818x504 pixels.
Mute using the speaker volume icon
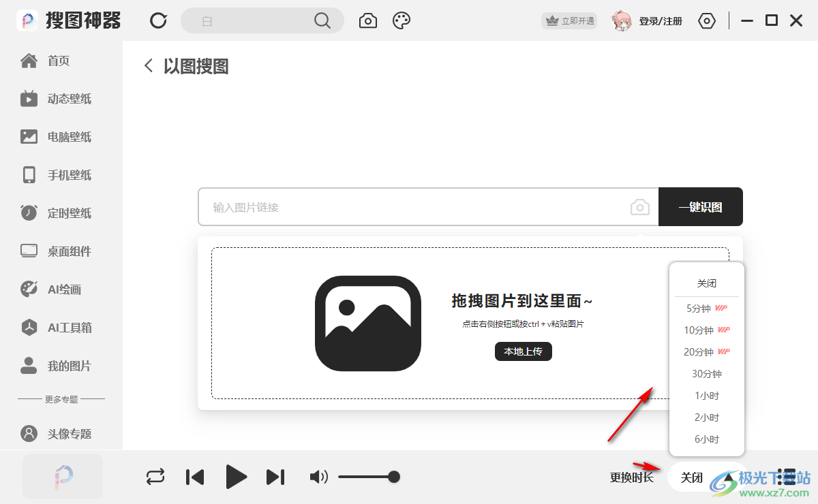tap(318, 477)
